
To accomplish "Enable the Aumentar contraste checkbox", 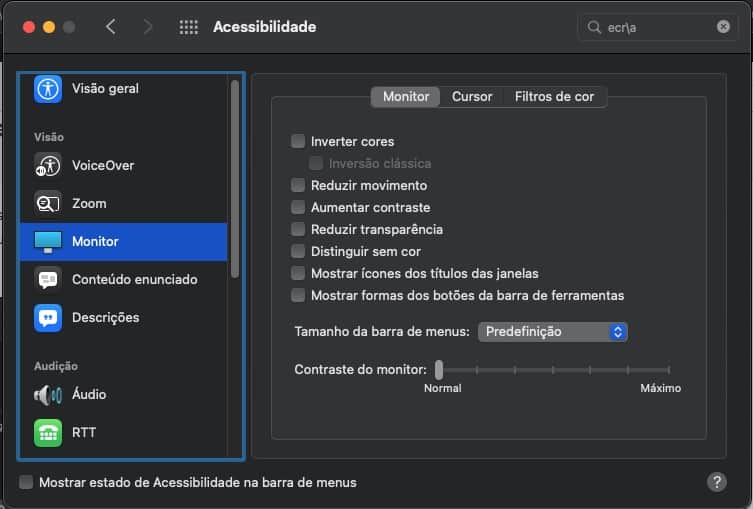I will (x=298, y=208).
